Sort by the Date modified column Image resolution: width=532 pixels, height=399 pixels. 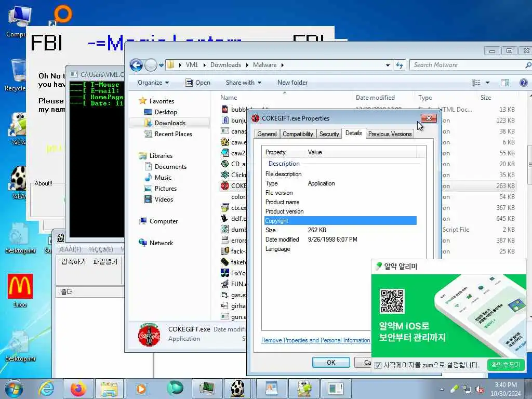point(375,97)
